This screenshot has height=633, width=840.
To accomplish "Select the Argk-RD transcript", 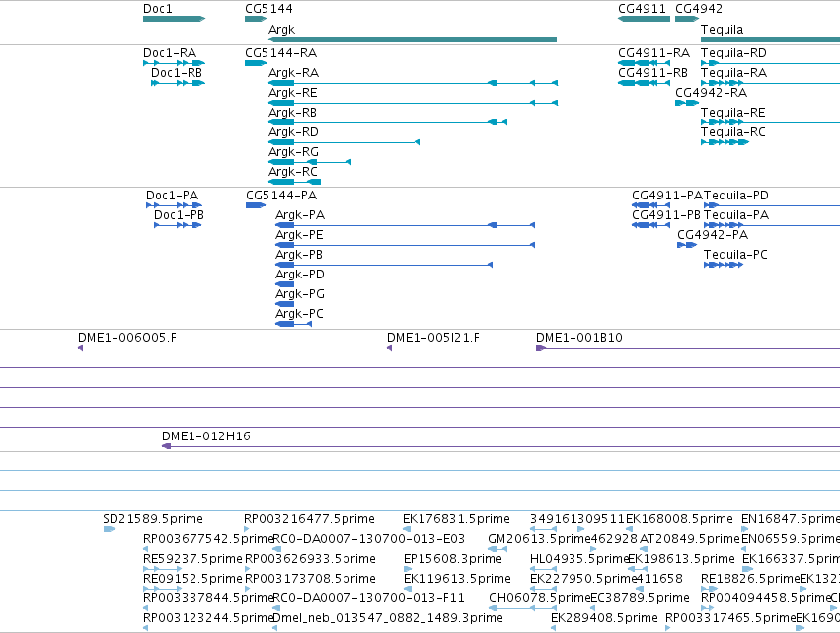I will point(344,142).
